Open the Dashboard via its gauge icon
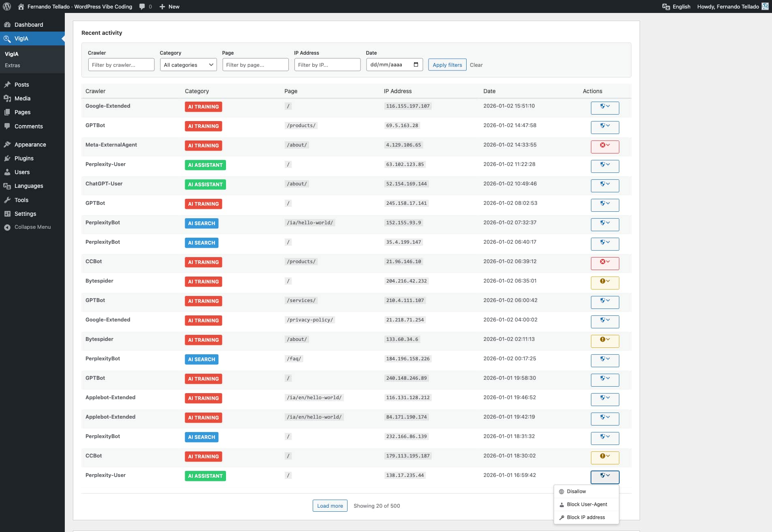 coord(8,25)
